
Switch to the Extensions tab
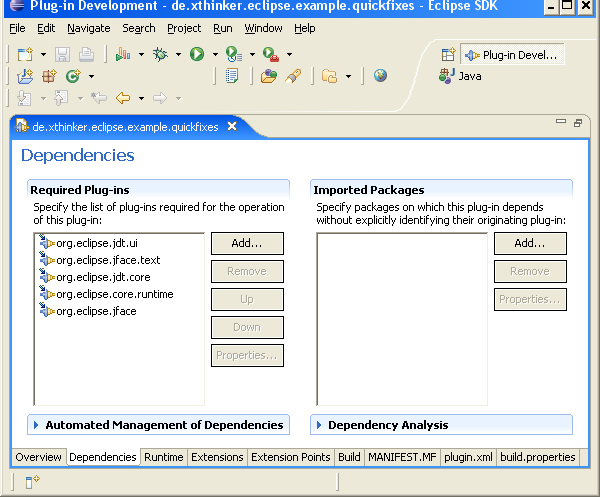217,457
